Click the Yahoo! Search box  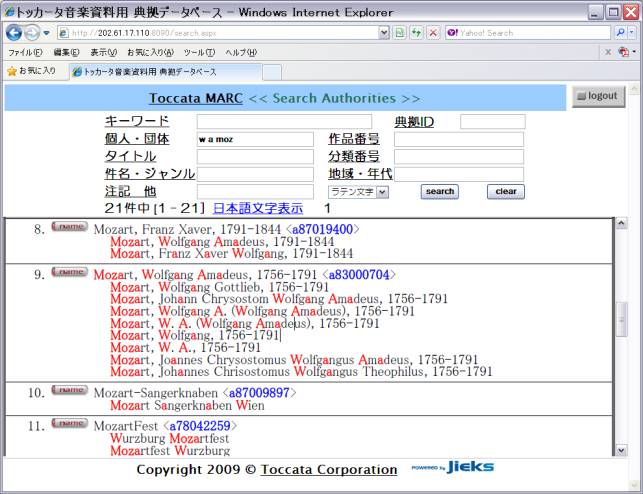[527, 33]
